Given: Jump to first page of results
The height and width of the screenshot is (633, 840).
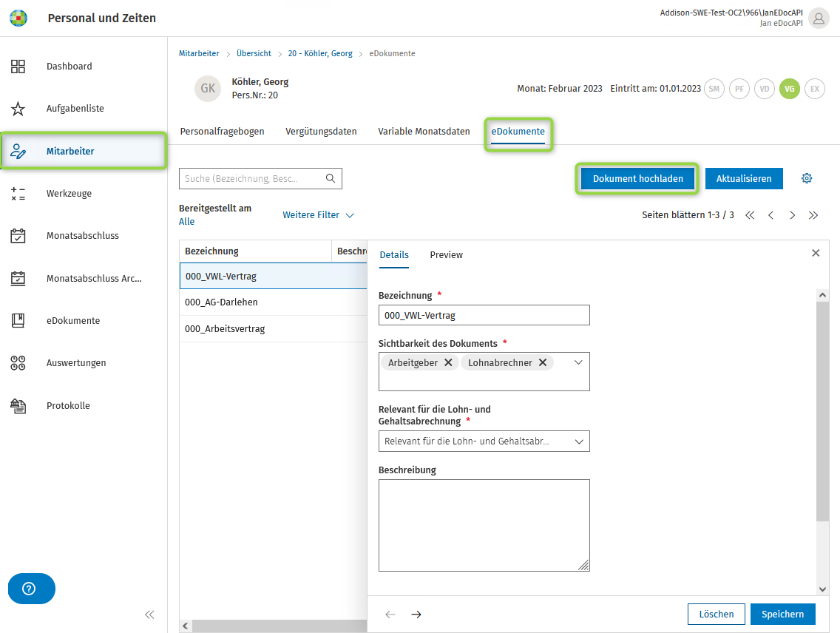Looking at the screenshot, I should coord(750,215).
